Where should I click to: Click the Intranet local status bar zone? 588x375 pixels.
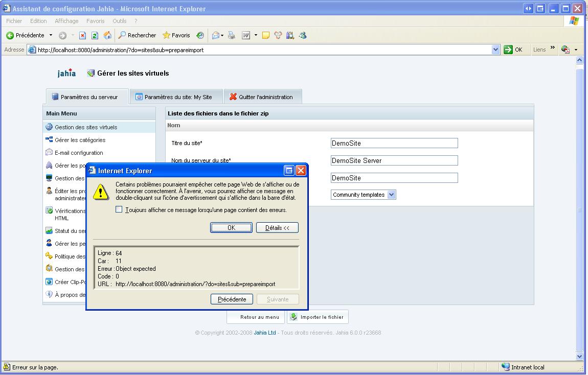tap(523, 367)
